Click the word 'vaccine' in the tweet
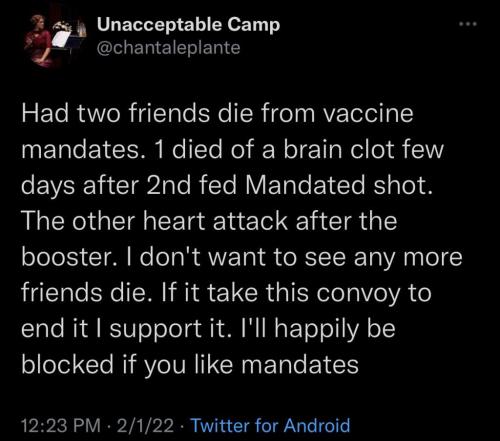This screenshot has height=441, width=500. tap(368, 114)
